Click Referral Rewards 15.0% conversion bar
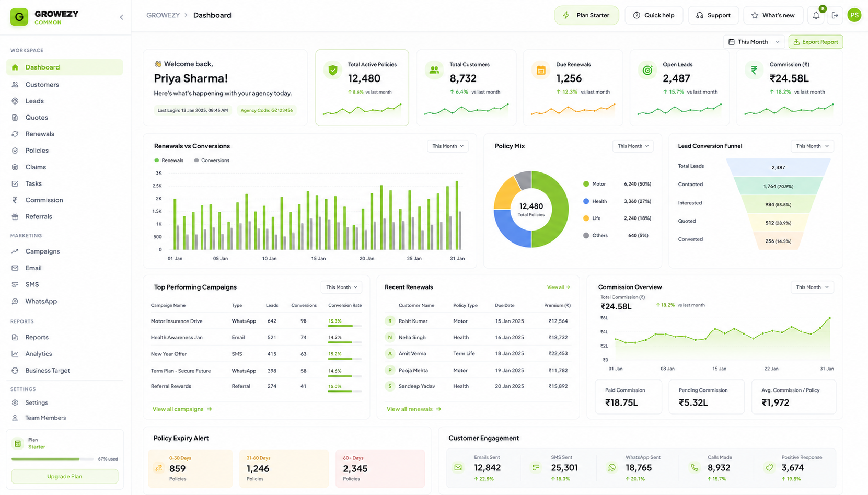This screenshot has width=868, height=495. tap(344, 391)
